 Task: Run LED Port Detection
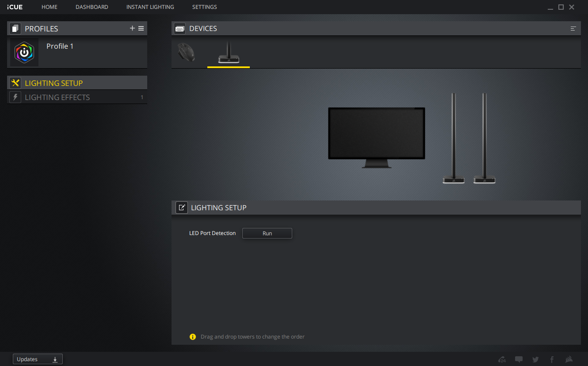pyautogui.click(x=267, y=233)
